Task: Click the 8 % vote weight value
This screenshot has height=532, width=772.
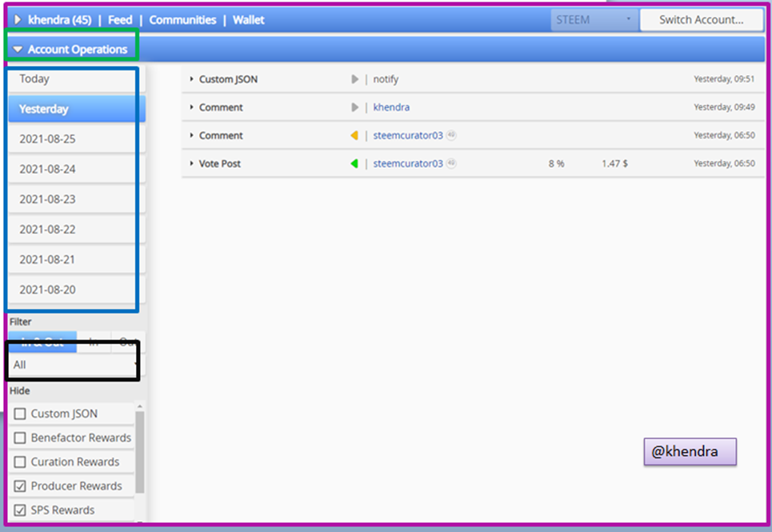Action: (x=556, y=163)
